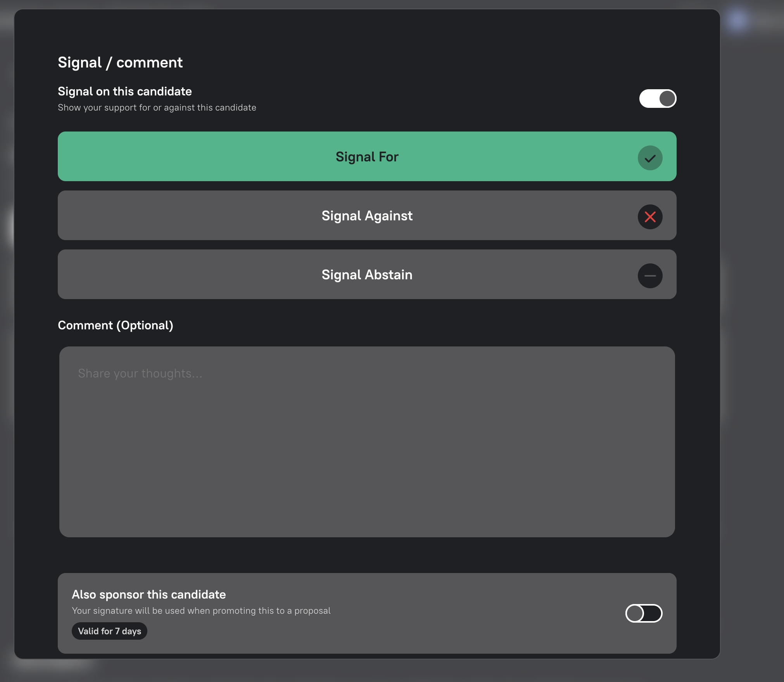
Task: Click 'Show your support for or against' text
Action: pyautogui.click(x=157, y=107)
